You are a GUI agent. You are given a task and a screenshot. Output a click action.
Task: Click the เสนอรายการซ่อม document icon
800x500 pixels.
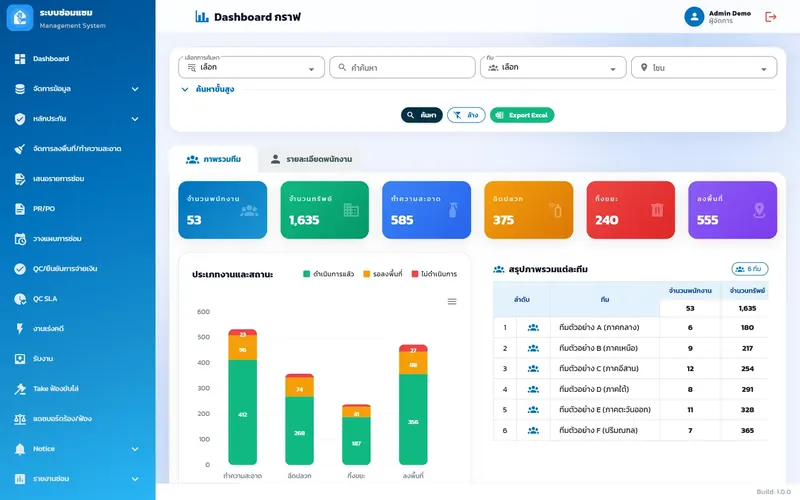pos(20,179)
